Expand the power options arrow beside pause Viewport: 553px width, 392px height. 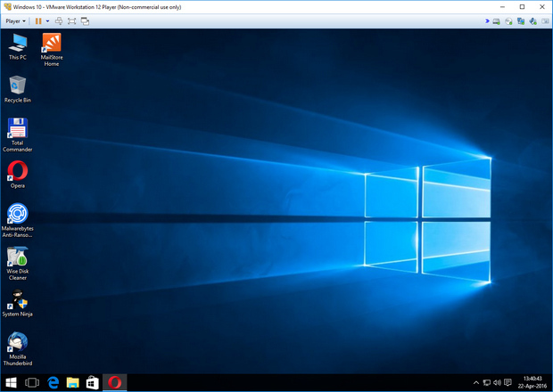(x=47, y=21)
